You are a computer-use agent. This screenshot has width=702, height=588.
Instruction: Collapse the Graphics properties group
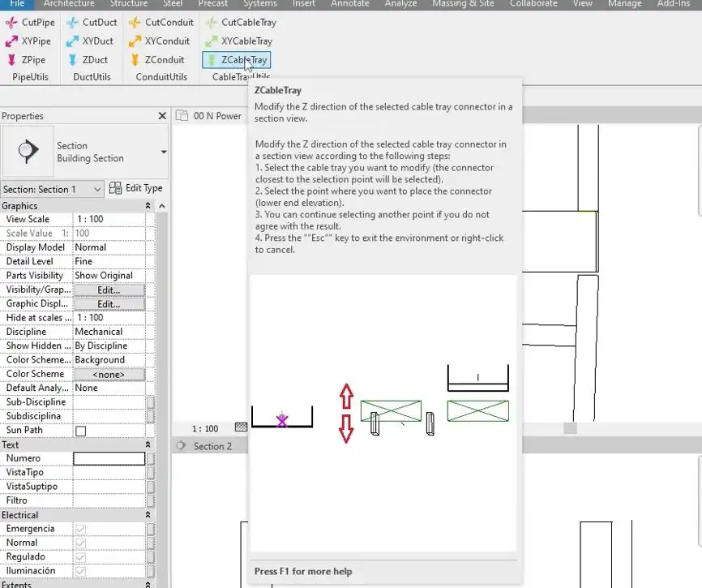pos(148,205)
